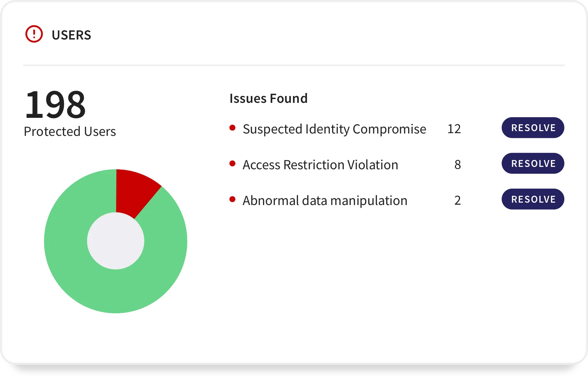Click the red alert icon beside USERS
The height and width of the screenshot is (377, 588).
(x=34, y=34)
